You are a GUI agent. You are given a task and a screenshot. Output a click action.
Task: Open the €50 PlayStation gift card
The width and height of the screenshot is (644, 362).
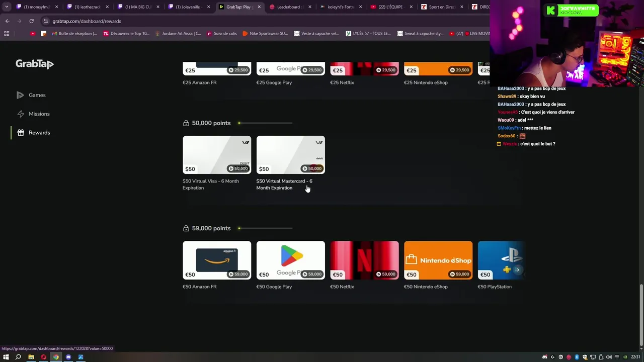point(501,260)
